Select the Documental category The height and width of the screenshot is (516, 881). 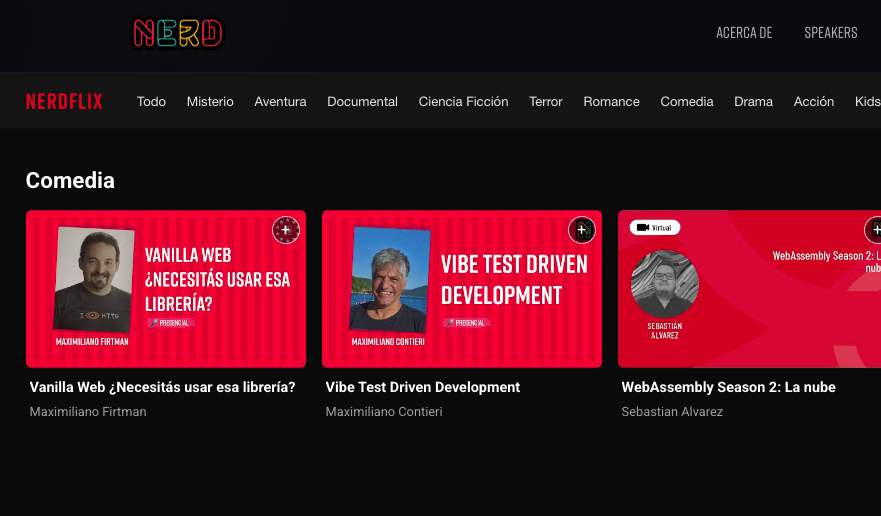click(362, 101)
